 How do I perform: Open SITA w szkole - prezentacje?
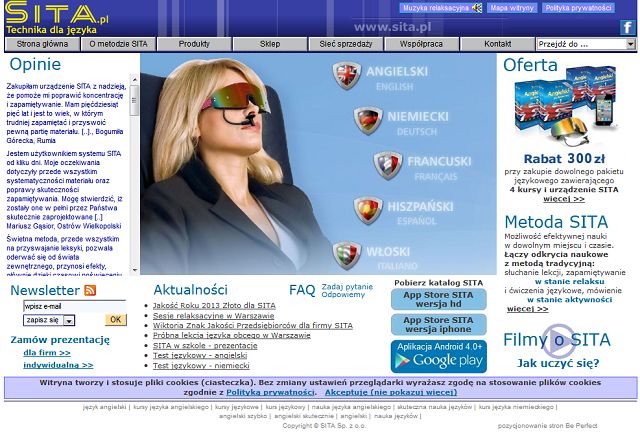[205, 345]
